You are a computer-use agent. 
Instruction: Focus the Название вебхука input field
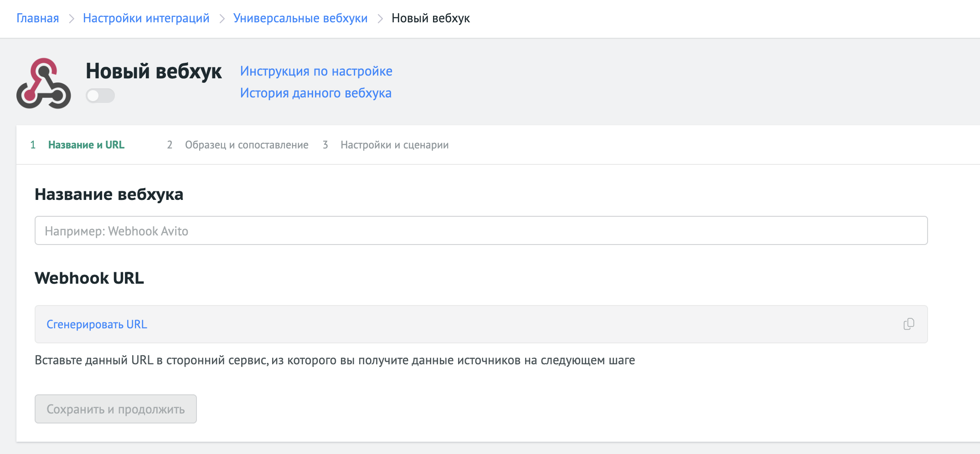[481, 230]
